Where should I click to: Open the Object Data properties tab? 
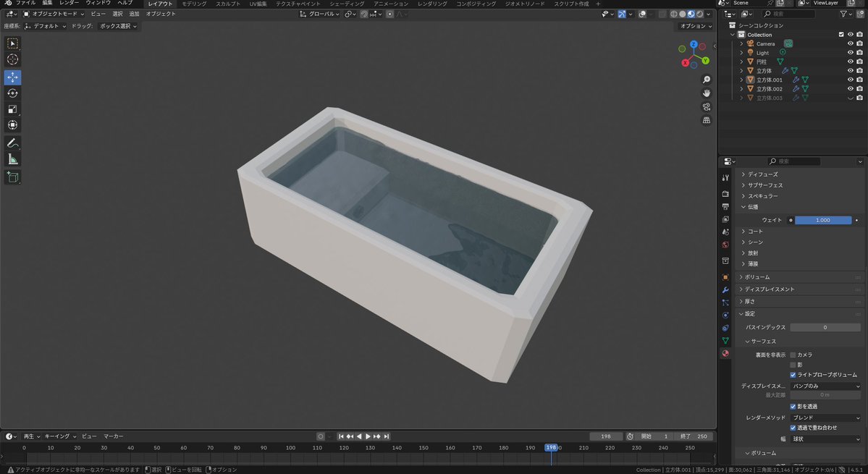pos(725,341)
